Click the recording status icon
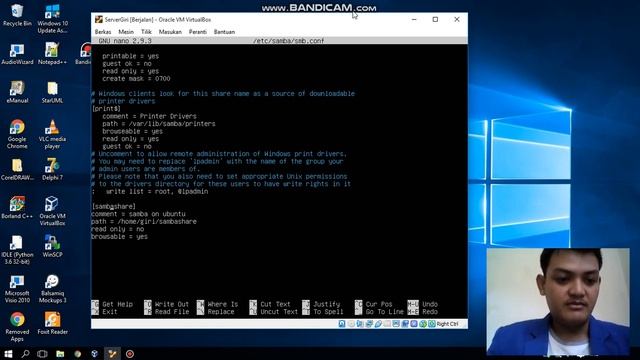The image size is (640, 360). [405, 324]
